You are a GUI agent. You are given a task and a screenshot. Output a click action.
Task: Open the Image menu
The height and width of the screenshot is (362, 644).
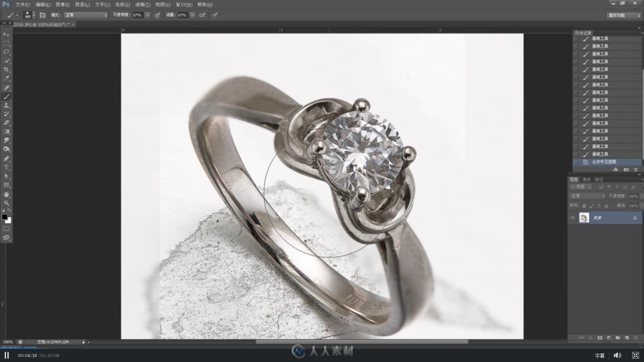63,5
